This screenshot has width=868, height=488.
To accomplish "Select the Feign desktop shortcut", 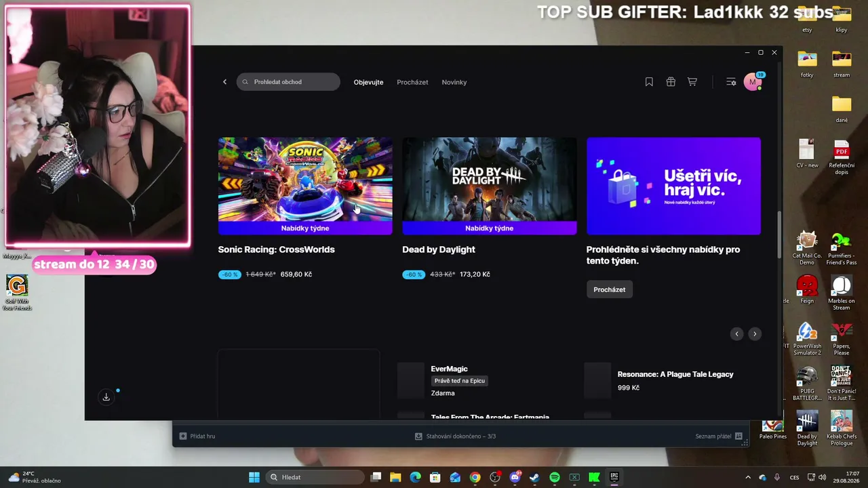I will pos(807,290).
